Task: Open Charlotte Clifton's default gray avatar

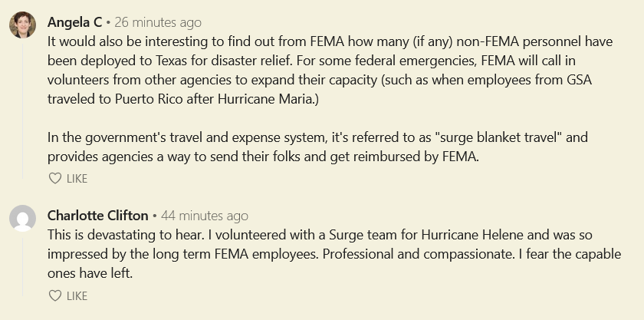Action: point(22,219)
